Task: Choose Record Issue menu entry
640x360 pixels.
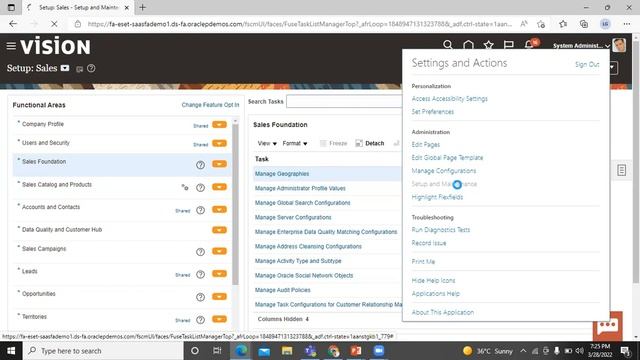Action: point(429,243)
